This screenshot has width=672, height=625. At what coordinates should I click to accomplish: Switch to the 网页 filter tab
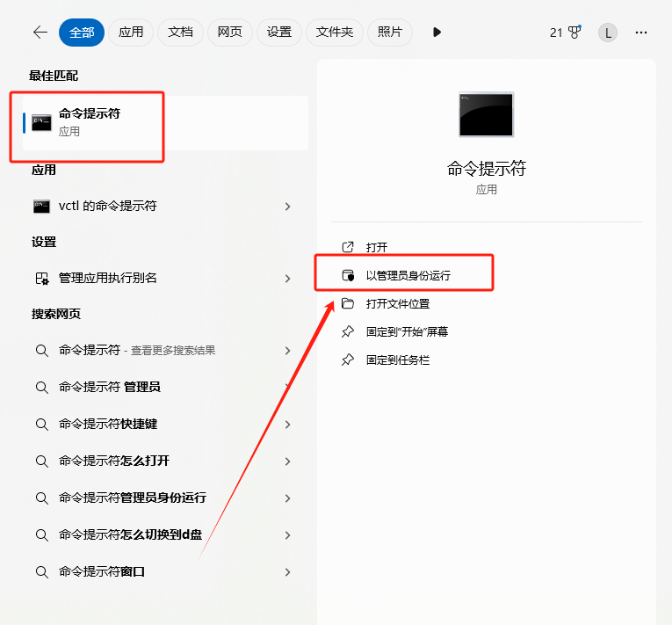pos(230,33)
